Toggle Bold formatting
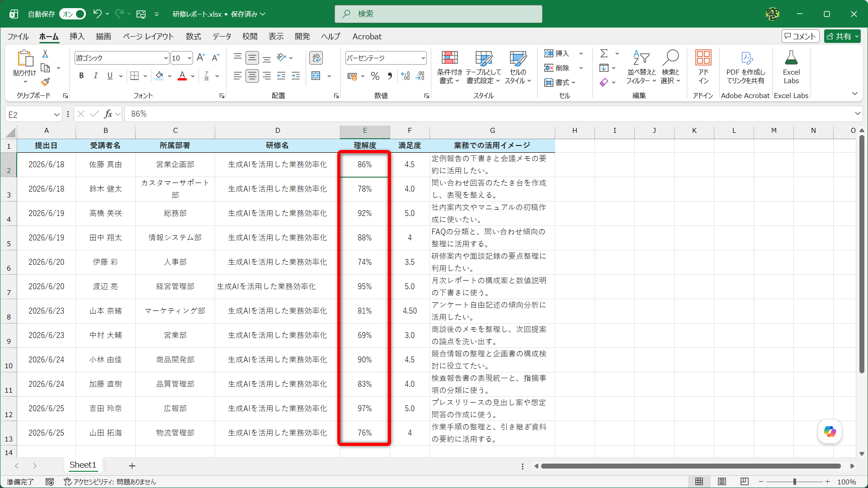The image size is (868, 488). pyautogui.click(x=81, y=76)
